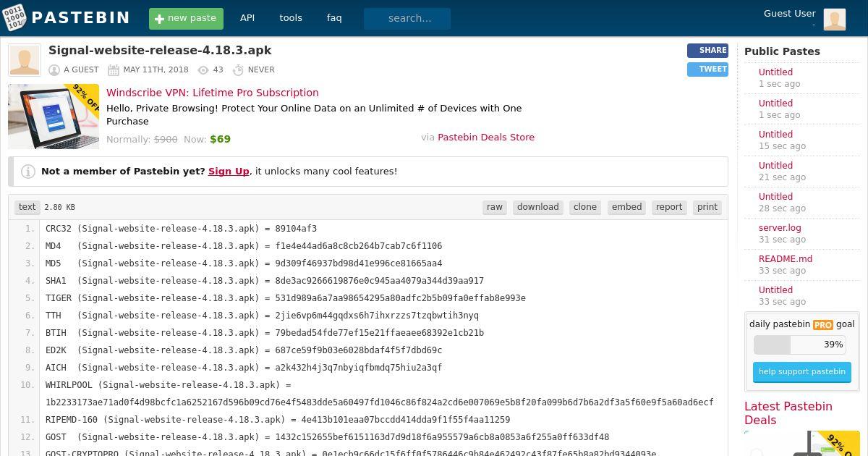Click the GOST hash line 12
This screenshot has height=456, width=868.
click(327, 437)
